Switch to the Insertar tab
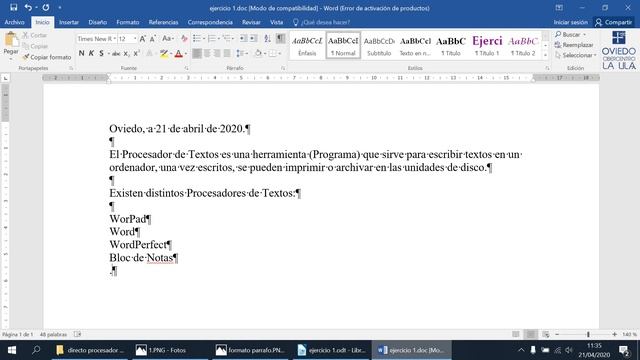The width and height of the screenshot is (640, 360). click(69, 22)
